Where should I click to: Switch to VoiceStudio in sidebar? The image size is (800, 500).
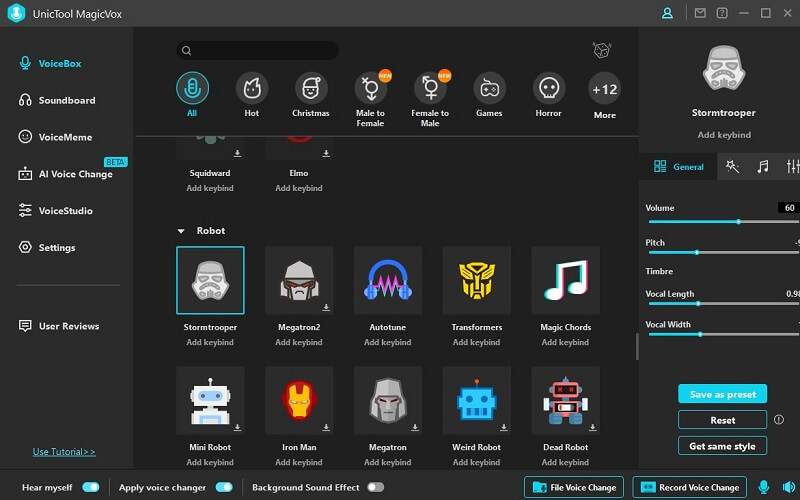(65, 211)
